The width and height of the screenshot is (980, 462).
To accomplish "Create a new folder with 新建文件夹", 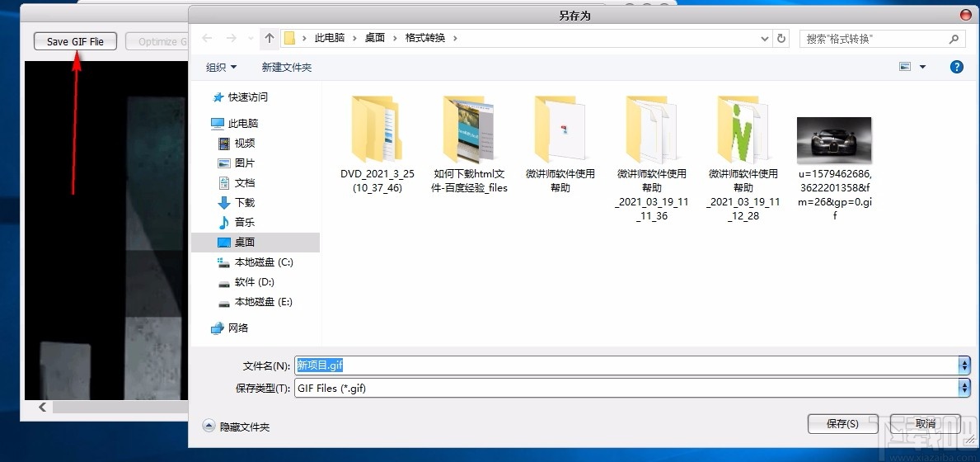I will click(287, 67).
